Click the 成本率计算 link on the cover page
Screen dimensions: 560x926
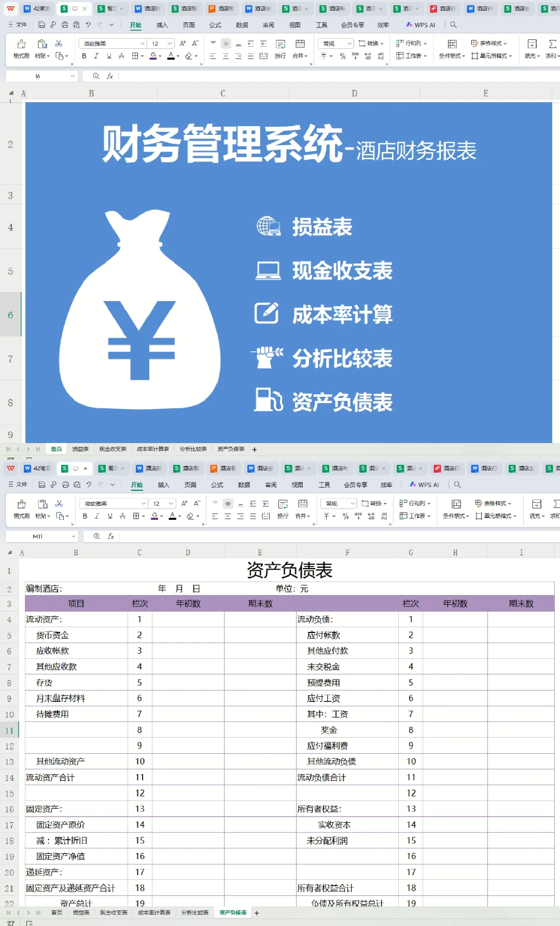[342, 314]
